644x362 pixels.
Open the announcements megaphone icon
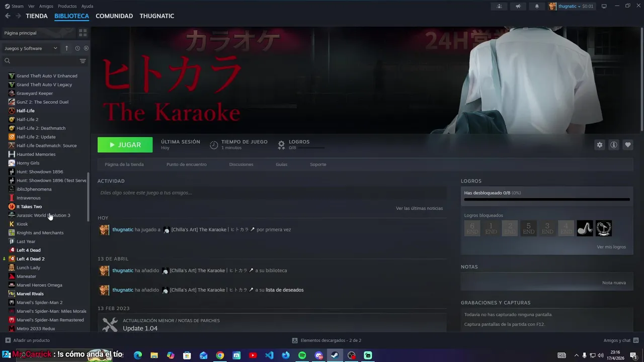click(518, 6)
